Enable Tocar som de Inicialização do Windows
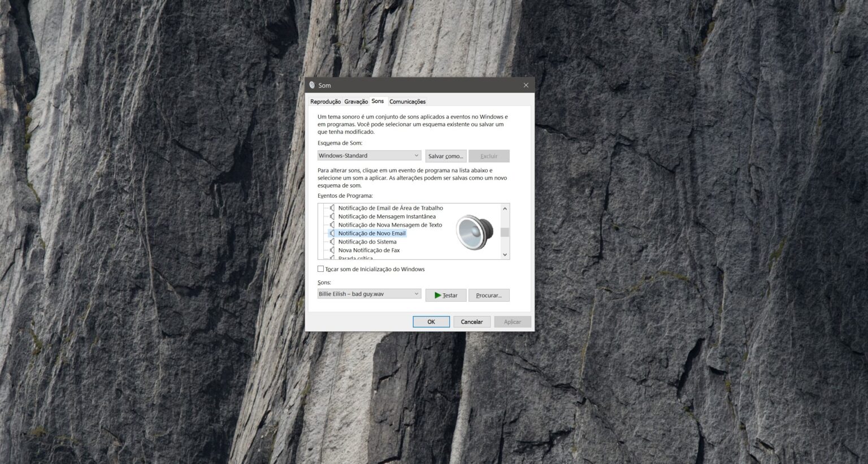Screen dimensions: 868x464 point(321,269)
